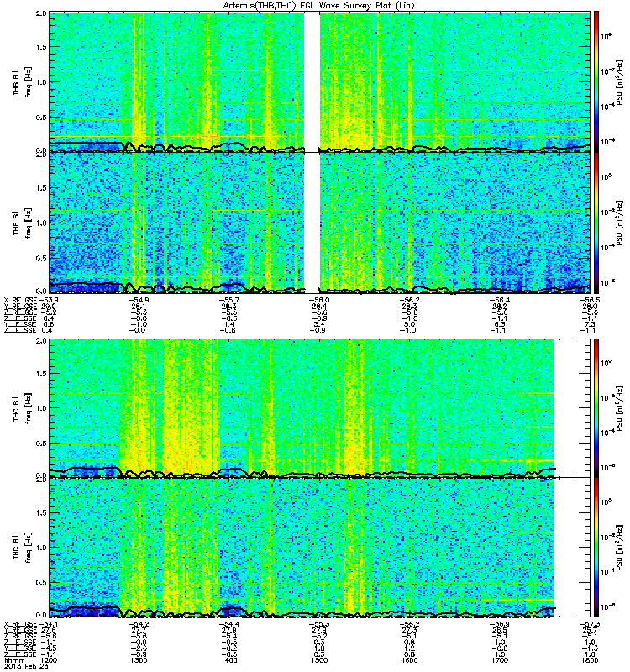Click the top THB B-perp color bar
Screen dimensions: 630x672
click(x=596, y=81)
